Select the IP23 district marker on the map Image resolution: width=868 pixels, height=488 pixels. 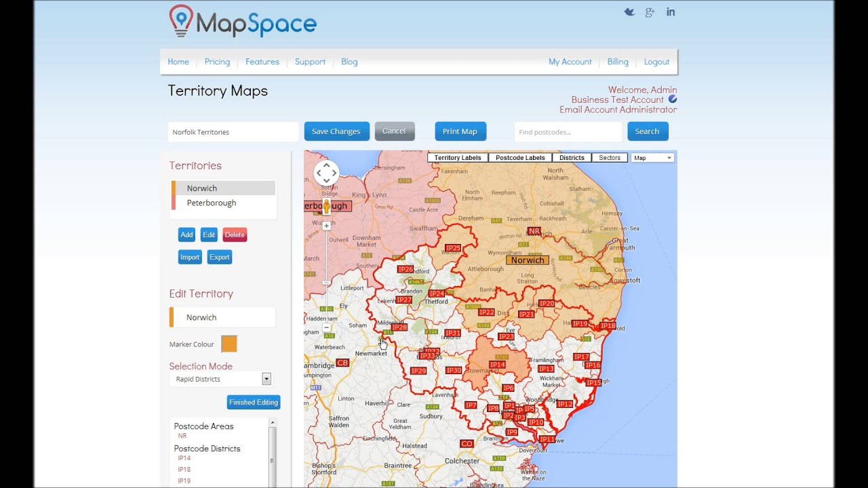[506, 336]
